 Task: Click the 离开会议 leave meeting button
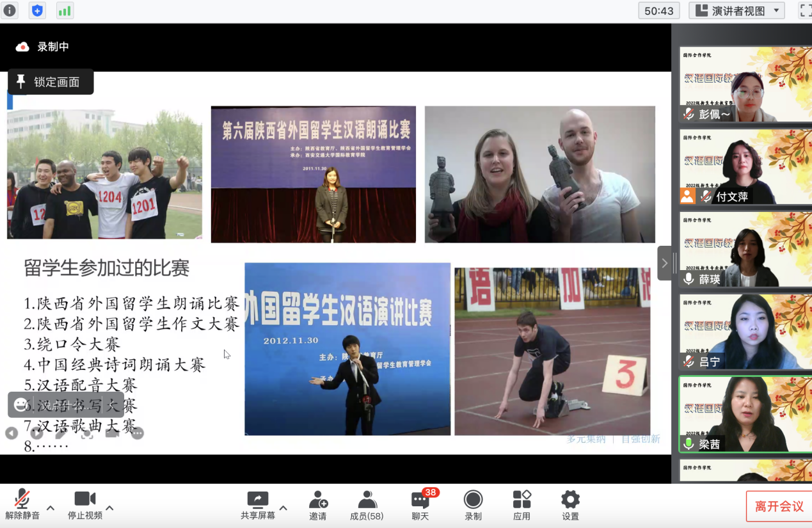779,506
